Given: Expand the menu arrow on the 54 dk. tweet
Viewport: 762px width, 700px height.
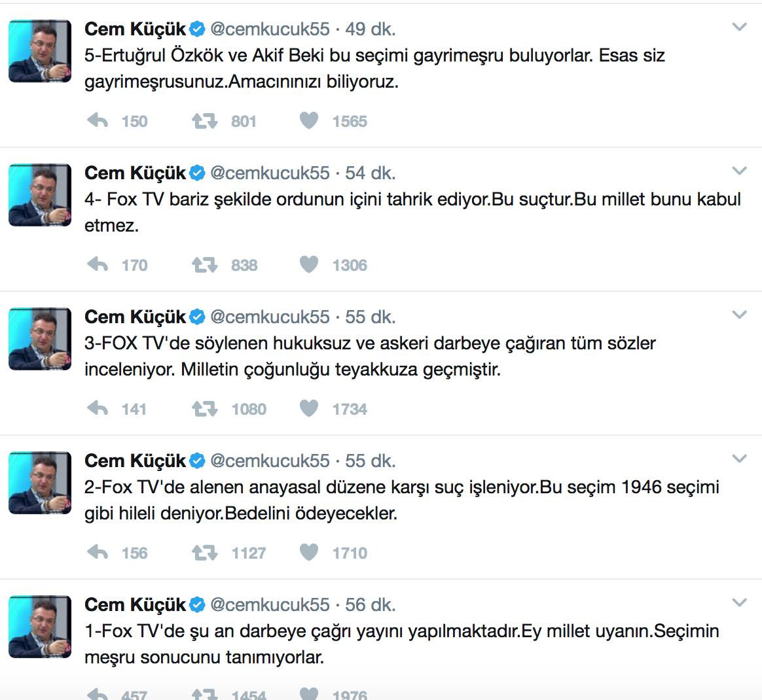Looking at the screenshot, I should coord(739,171).
